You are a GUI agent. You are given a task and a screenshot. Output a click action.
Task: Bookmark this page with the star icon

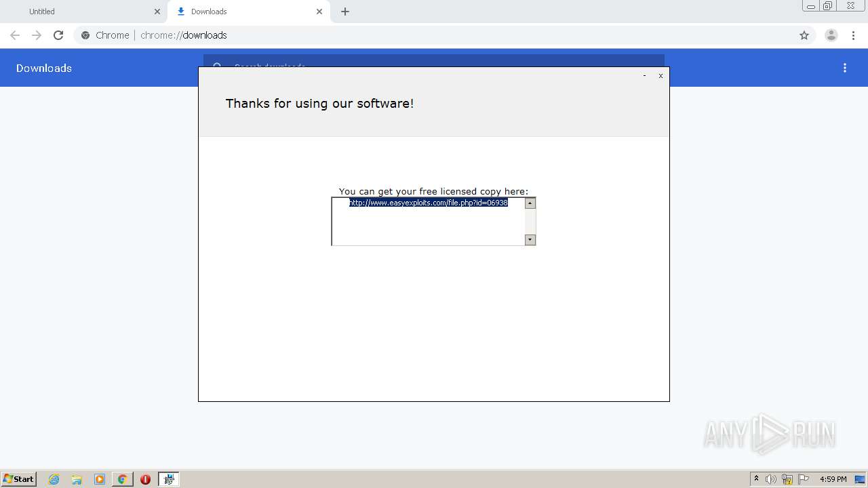coord(804,35)
